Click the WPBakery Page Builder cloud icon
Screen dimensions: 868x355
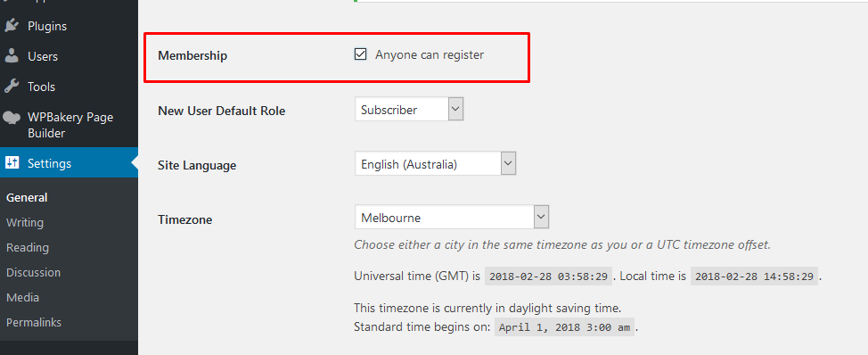point(12,118)
